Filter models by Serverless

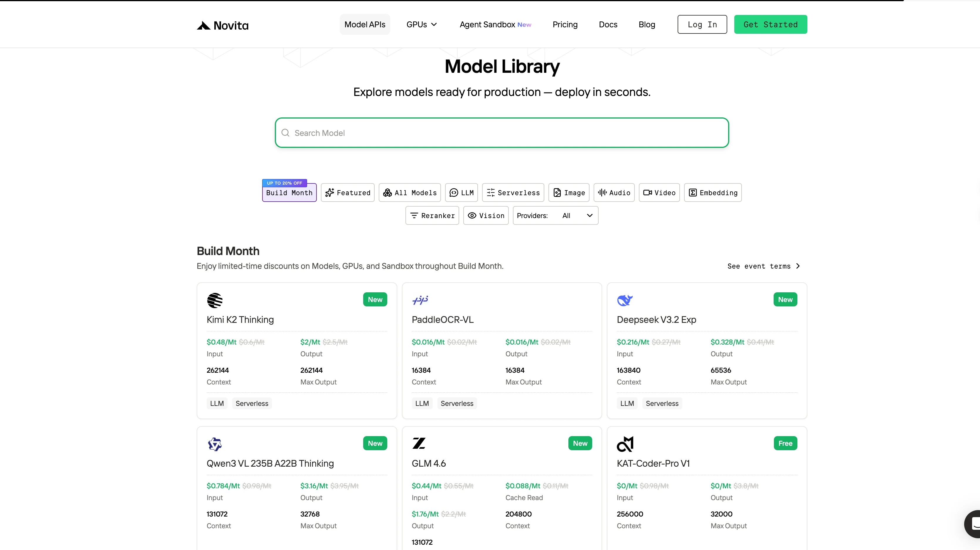pyautogui.click(x=513, y=193)
